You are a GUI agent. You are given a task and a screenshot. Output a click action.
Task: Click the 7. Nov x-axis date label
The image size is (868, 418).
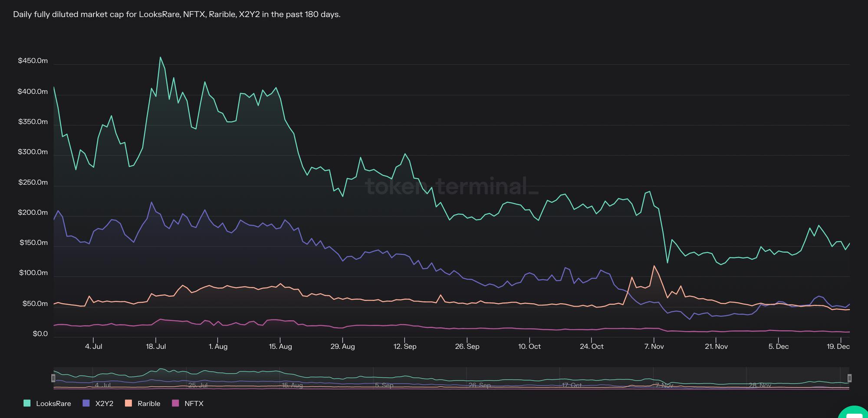coord(654,346)
